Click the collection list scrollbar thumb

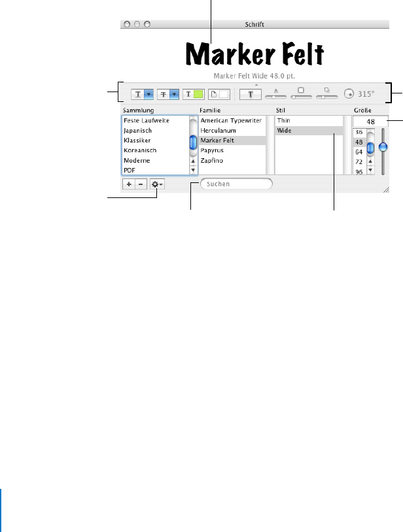[x=193, y=142]
